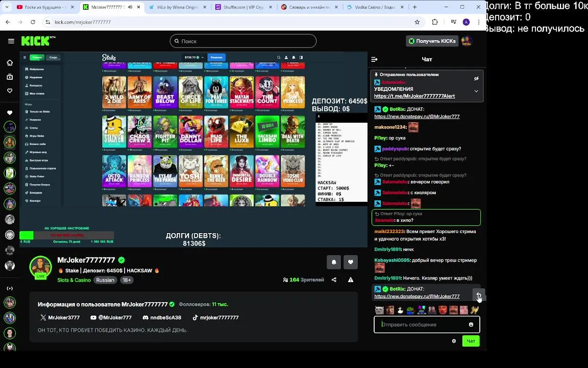The height and width of the screenshot is (368, 588).
Task: Switch to the Гости из будущего YouTube tab
Action: 45,7
